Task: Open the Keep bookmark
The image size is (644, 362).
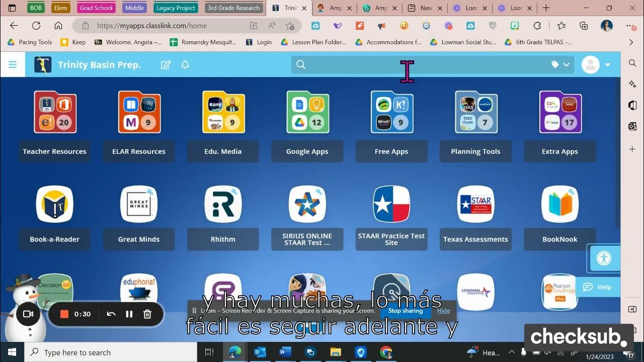Action: pyautogui.click(x=73, y=42)
